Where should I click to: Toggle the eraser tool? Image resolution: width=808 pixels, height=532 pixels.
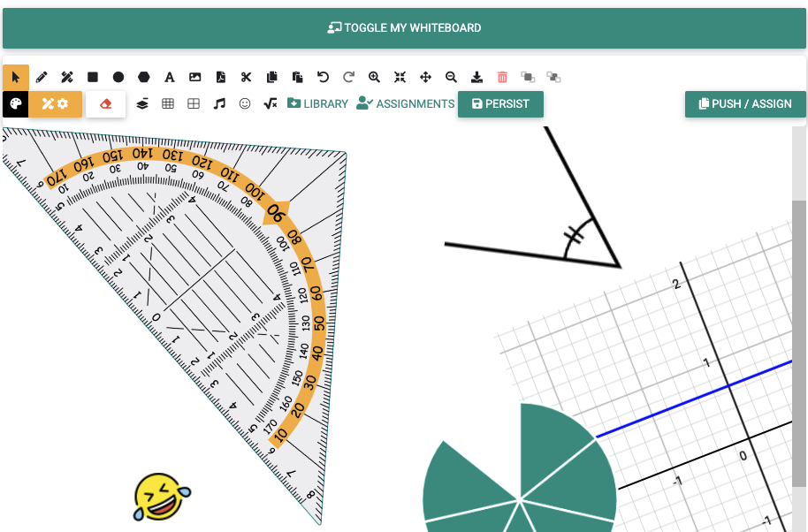point(105,104)
